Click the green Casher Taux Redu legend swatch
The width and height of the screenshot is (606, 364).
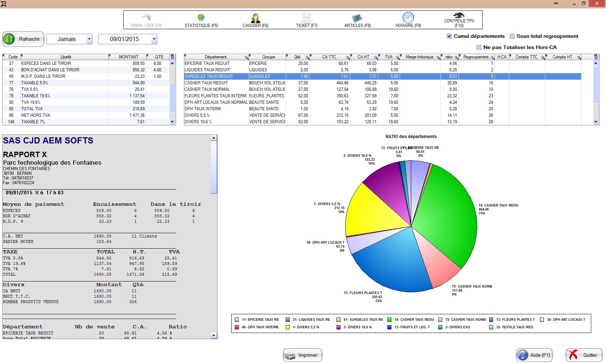pyautogui.click(x=389, y=320)
